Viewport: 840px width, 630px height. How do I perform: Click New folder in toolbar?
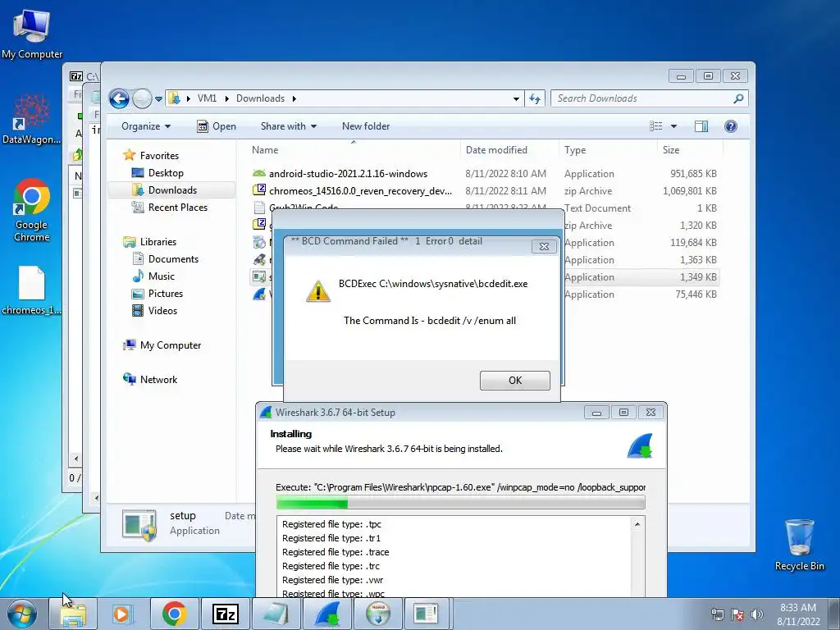coord(366,126)
